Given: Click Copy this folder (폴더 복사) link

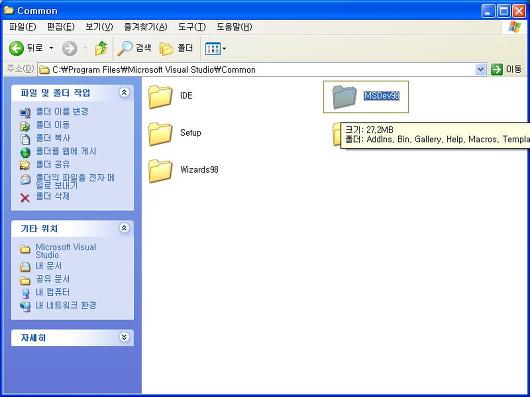Looking at the screenshot, I should click(x=53, y=138).
